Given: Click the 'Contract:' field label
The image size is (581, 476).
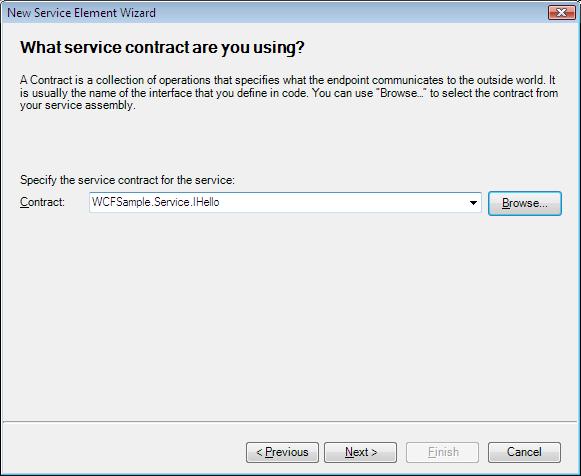Looking at the screenshot, I should [x=42, y=202].
